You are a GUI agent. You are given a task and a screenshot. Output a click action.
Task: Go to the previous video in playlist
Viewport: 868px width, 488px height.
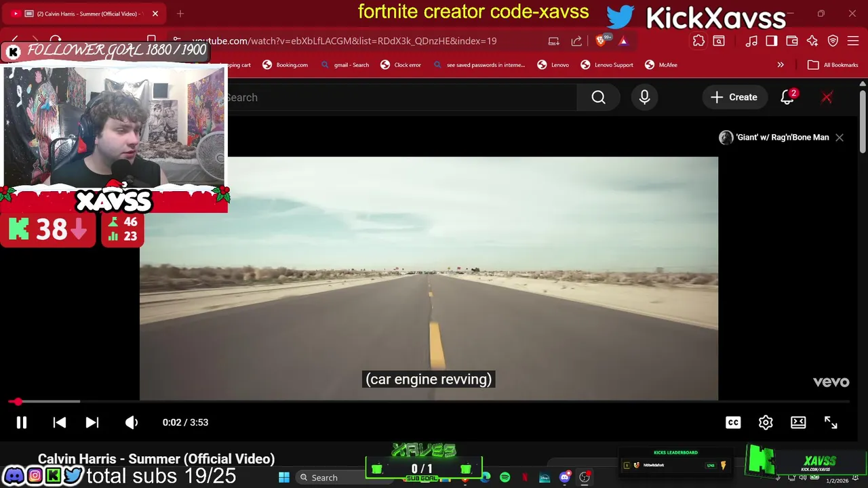60,422
